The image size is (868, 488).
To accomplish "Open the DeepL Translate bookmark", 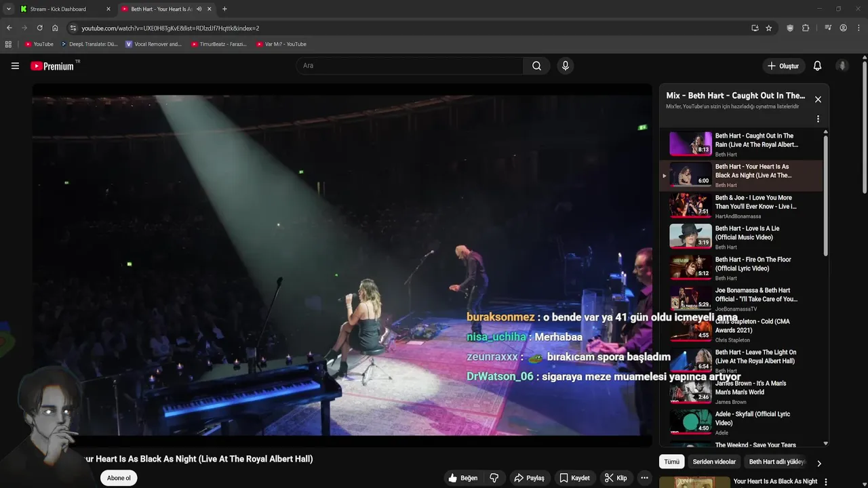I will pyautogui.click(x=90, y=44).
